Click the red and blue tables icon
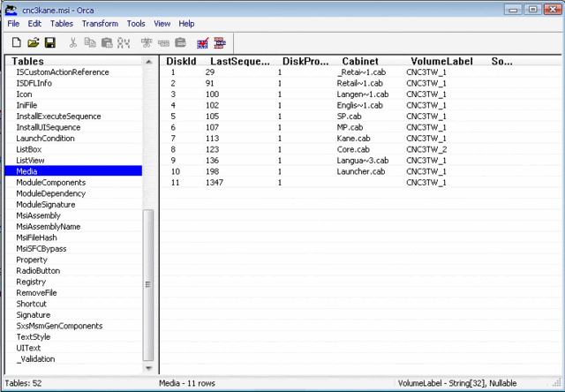The height and width of the screenshot is (392, 565). pos(220,43)
